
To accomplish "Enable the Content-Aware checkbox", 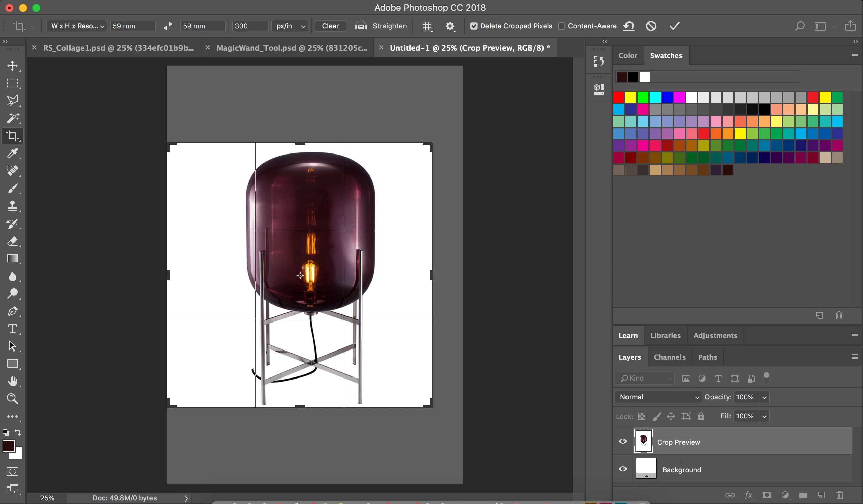I will [562, 26].
